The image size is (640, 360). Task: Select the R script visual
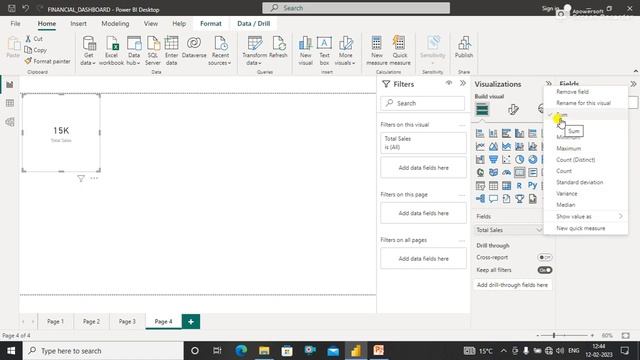[x=519, y=186]
